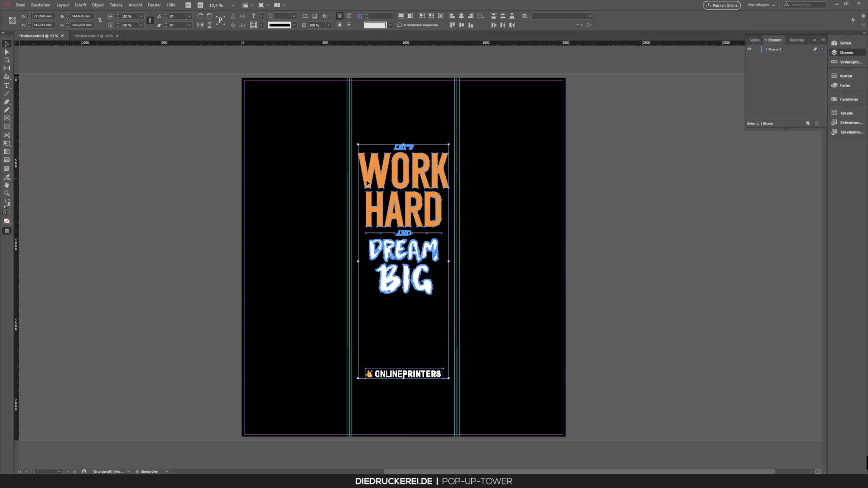
Task: Select the Rectangle Frame tool
Action: [x=7, y=118]
